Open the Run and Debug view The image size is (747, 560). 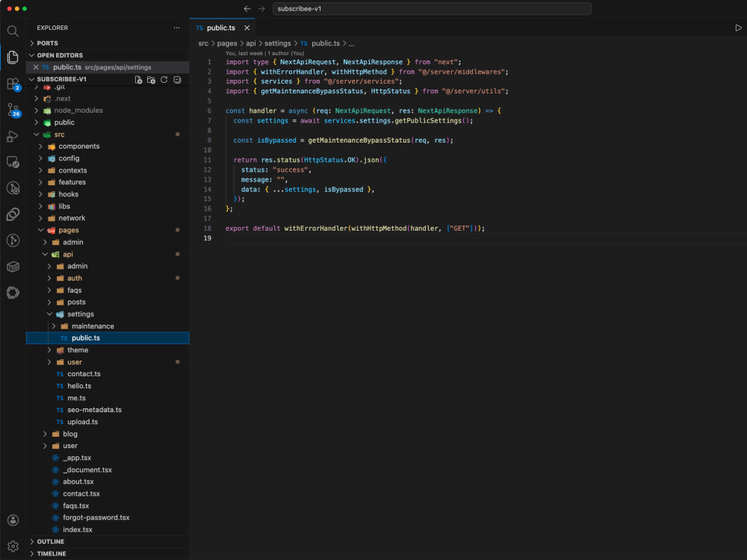click(13, 136)
